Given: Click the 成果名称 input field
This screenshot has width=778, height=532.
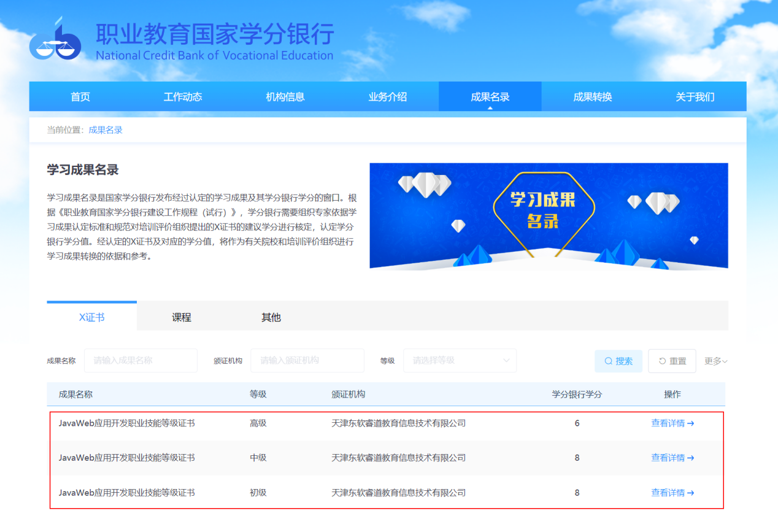Looking at the screenshot, I should click(141, 361).
